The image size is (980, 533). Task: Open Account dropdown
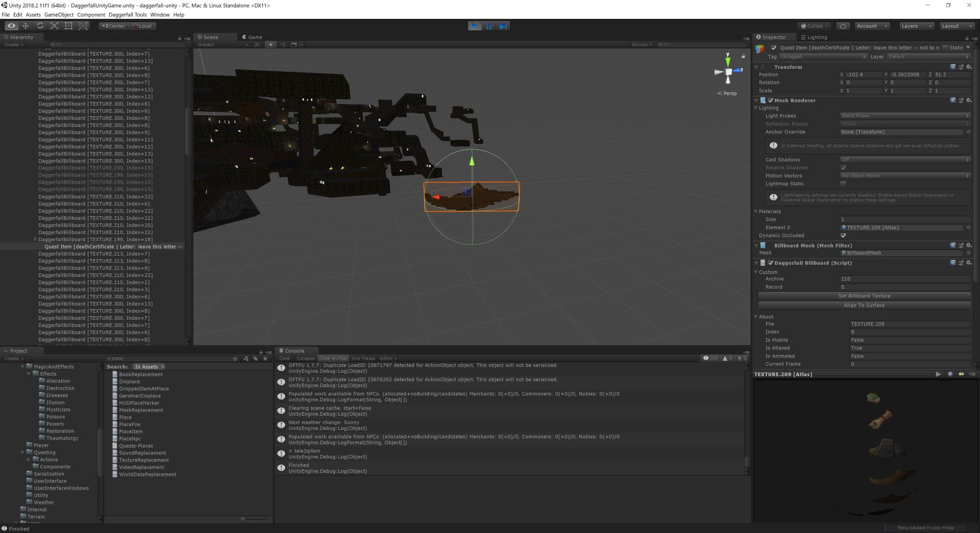pyautogui.click(x=872, y=26)
